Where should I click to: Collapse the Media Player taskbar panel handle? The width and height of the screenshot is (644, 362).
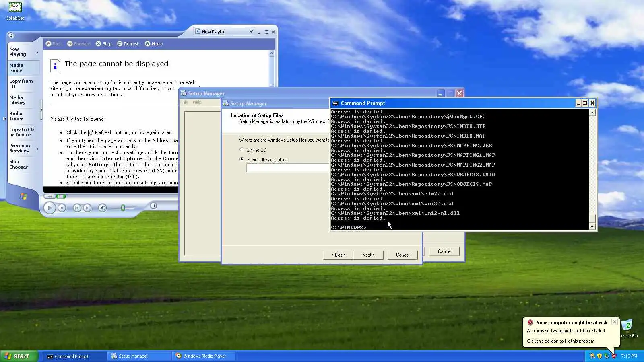(41, 110)
